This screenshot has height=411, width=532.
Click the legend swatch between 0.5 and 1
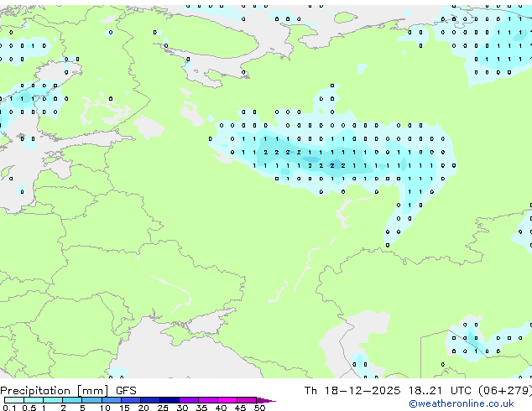pos(34,400)
